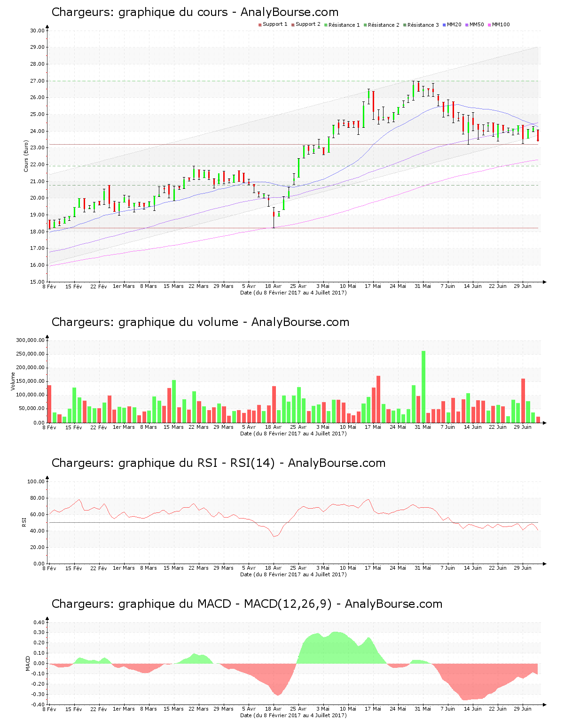564x728 pixels.
Task: Click the '23.00' value on the price axis
Action: coord(38,148)
